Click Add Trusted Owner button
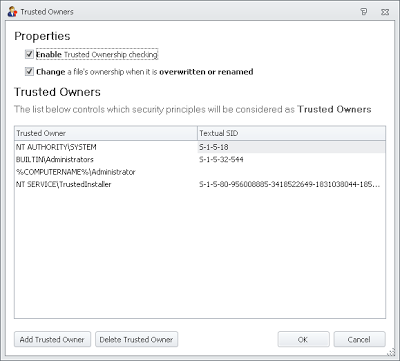The width and height of the screenshot is (400, 361). click(x=52, y=339)
